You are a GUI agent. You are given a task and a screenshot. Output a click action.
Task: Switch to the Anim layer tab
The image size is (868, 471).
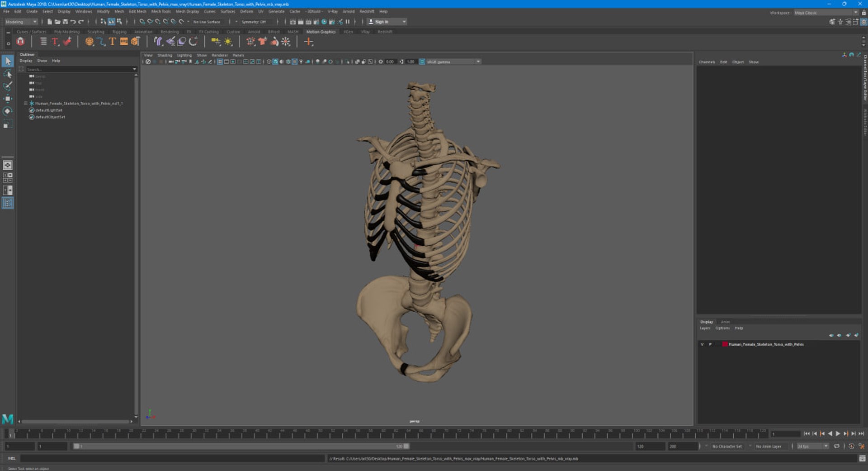[725, 322]
